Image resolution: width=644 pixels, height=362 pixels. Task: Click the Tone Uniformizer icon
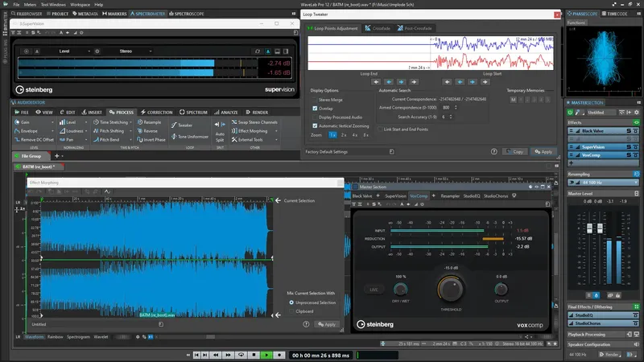tap(173, 135)
